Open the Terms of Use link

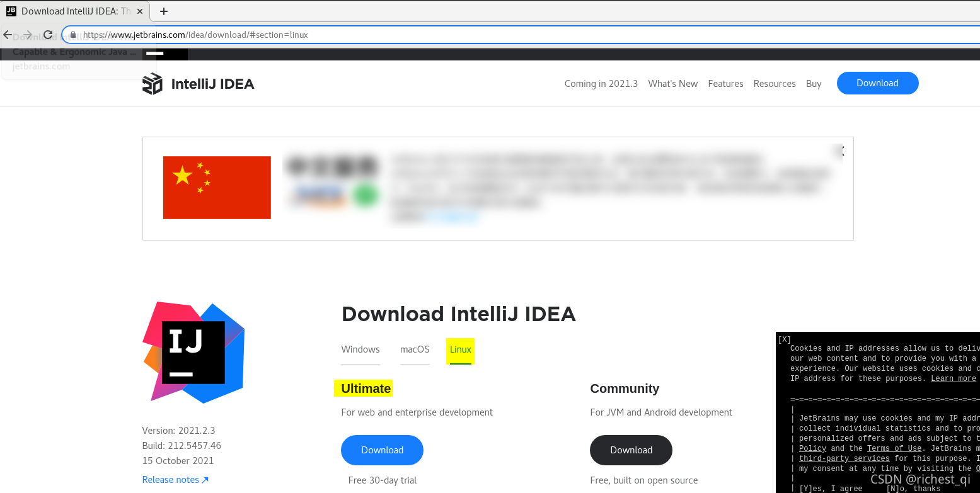tap(894, 448)
